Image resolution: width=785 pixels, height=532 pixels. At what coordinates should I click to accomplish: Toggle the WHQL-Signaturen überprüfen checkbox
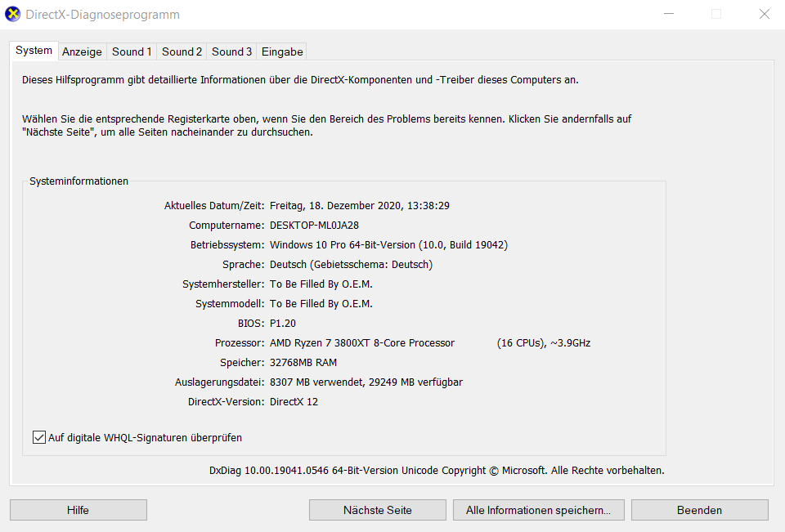pos(39,437)
